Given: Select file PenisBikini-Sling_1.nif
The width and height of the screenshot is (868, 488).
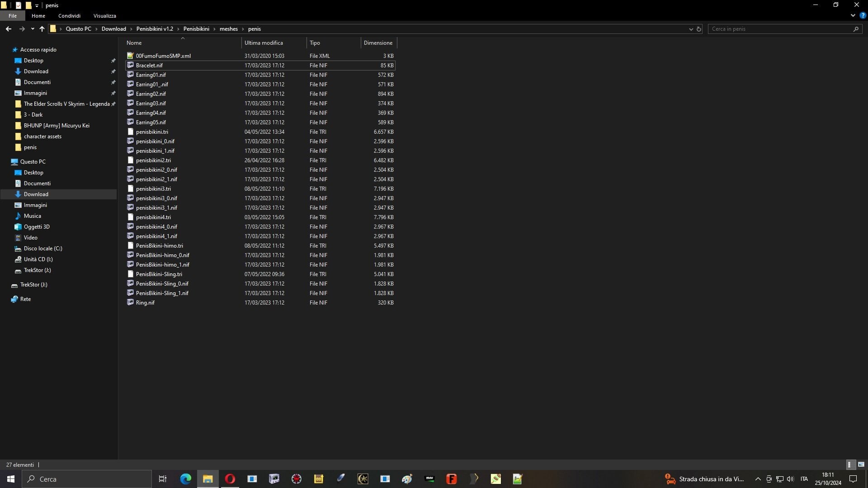Looking at the screenshot, I should (x=260, y=293).
